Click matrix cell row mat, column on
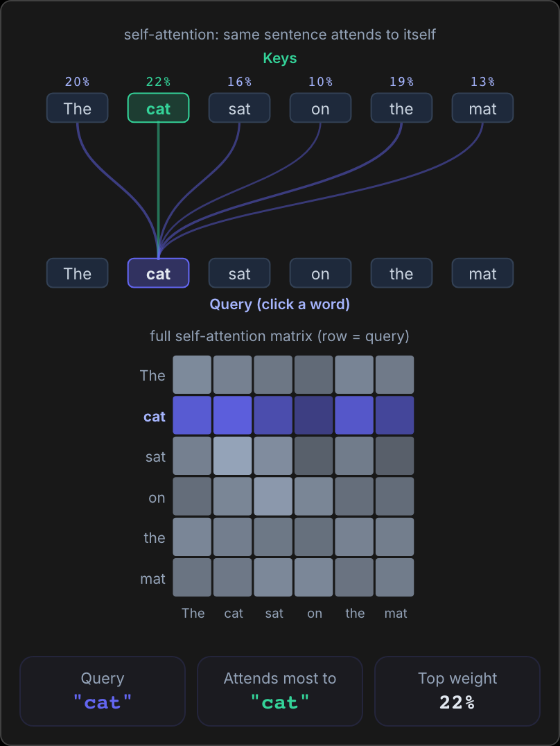Viewport: 560px width, 746px height. click(x=313, y=578)
